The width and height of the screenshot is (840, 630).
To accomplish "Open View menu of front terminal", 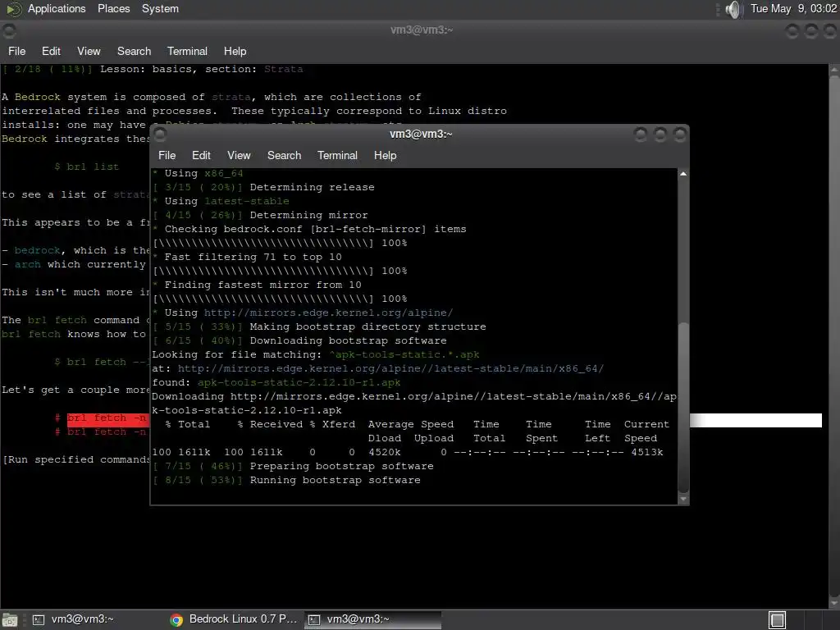I will (x=239, y=155).
